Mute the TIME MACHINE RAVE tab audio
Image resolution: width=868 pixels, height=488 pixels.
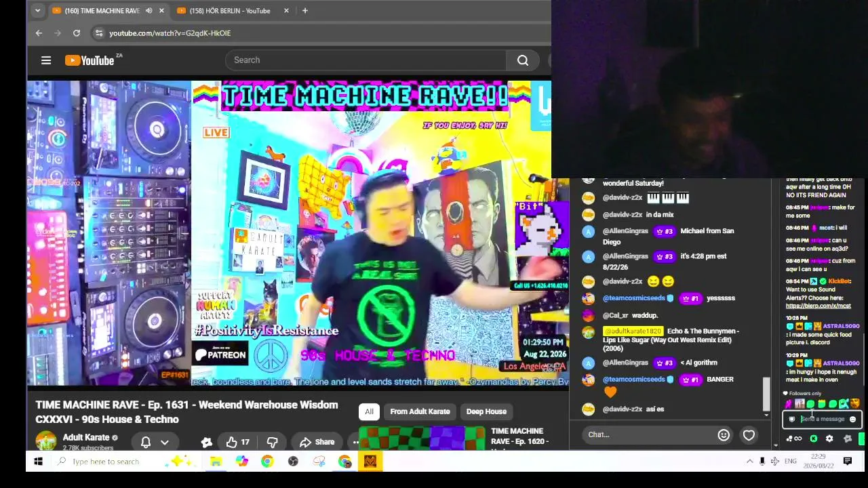pos(149,11)
